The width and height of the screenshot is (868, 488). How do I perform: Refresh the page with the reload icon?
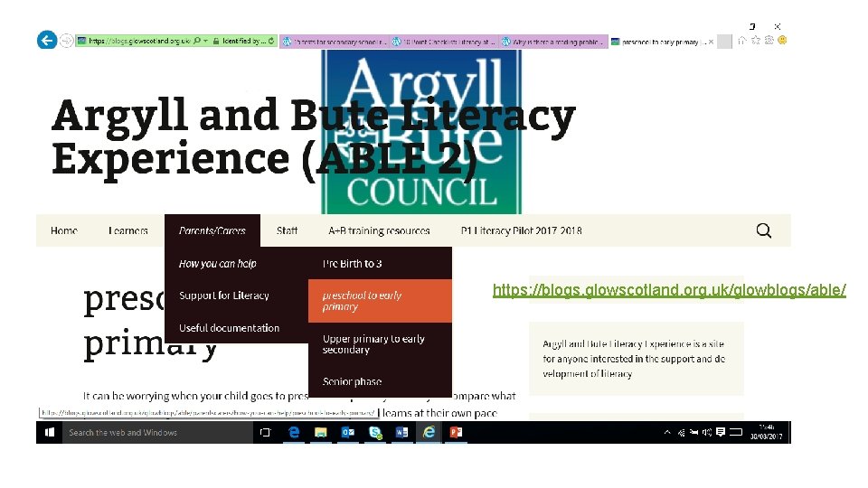pos(271,41)
